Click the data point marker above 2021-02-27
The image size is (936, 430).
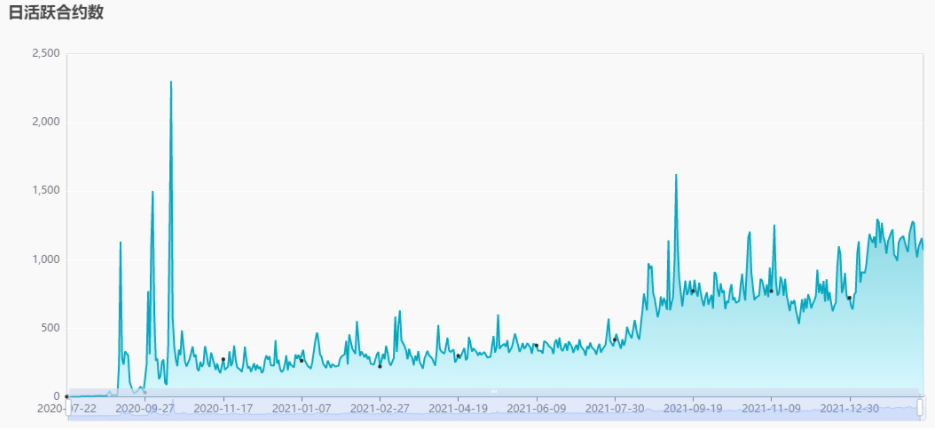pos(380,367)
